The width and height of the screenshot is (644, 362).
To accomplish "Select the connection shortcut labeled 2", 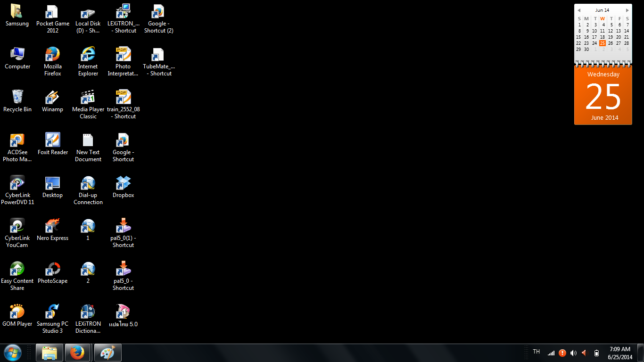I will 88,273.
